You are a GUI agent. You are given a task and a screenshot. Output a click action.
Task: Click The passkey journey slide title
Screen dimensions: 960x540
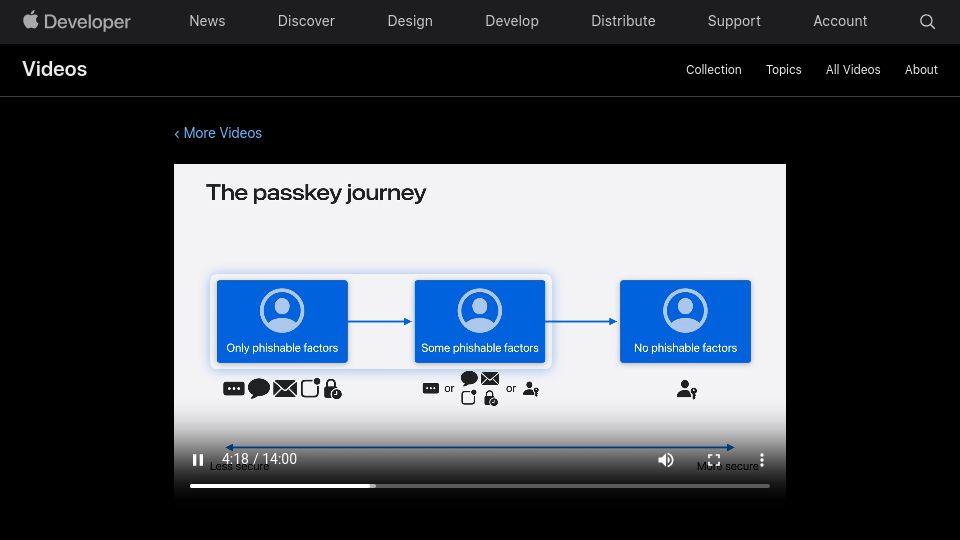[x=316, y=193]
